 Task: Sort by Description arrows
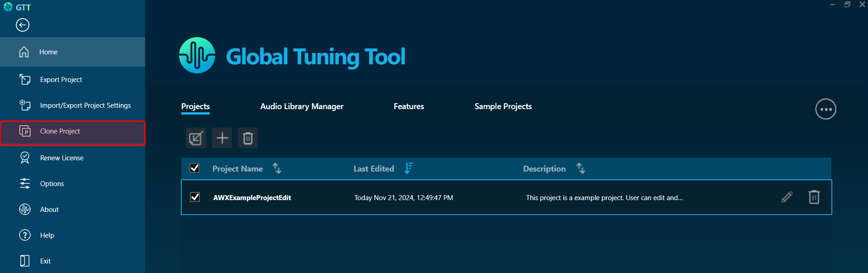[x=580, y=168]
